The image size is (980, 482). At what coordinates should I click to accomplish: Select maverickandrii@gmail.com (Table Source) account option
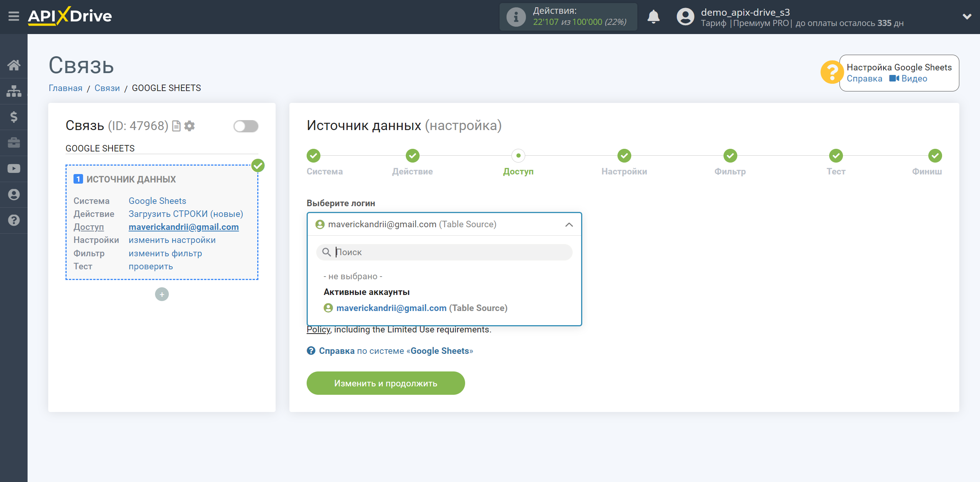(415, 308)
